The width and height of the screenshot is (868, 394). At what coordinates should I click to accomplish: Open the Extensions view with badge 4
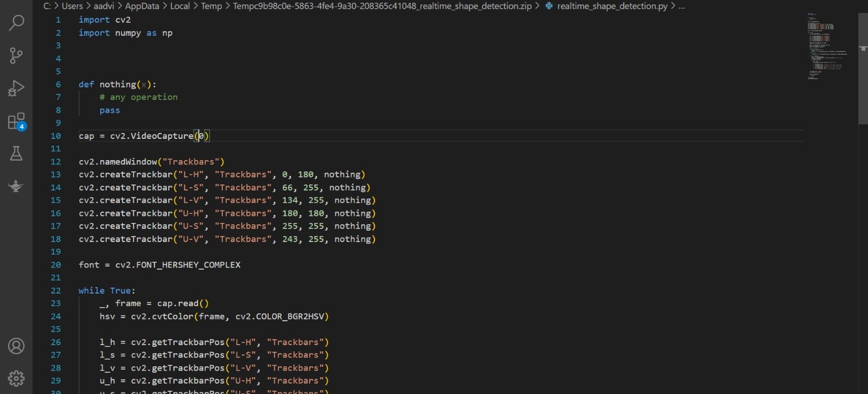pos(16,121)
